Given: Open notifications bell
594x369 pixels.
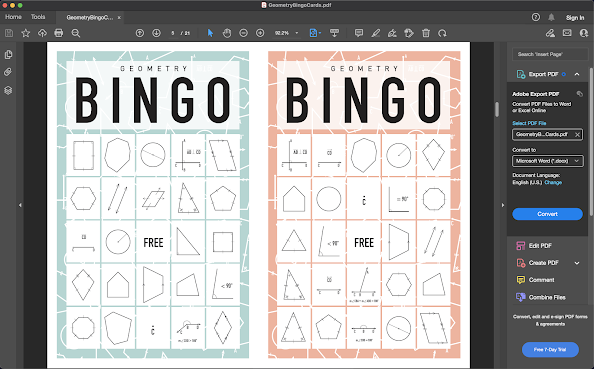Looking at the screenshot, I should click(552, 17).
